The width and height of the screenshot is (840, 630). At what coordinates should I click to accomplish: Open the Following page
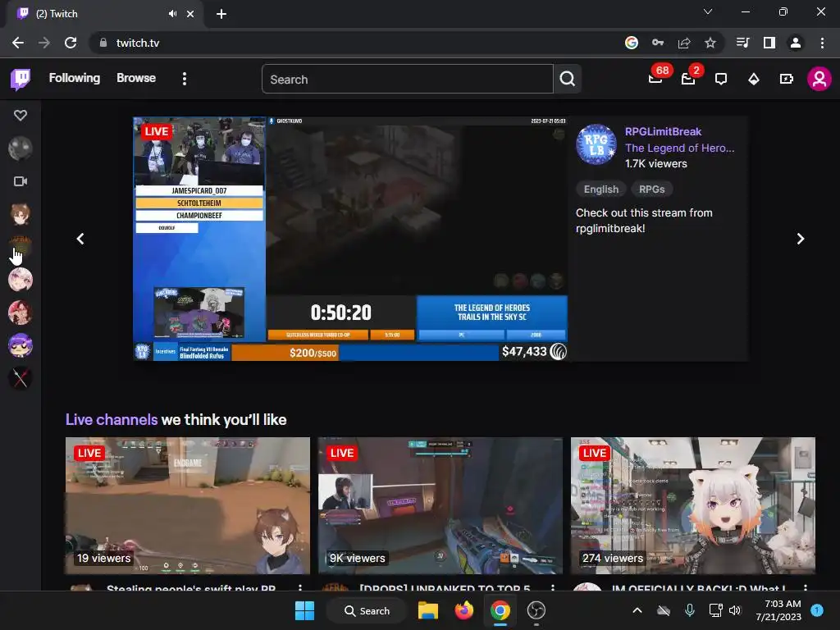click(x=75, y=78)
